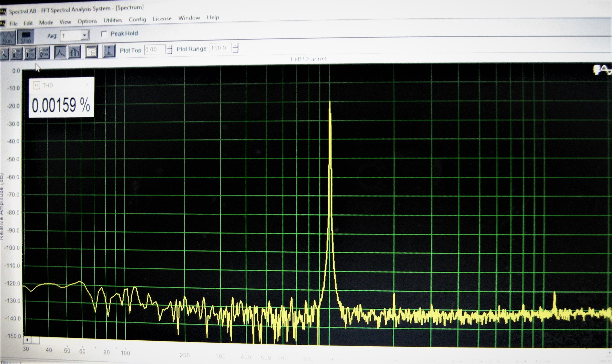Viewport: 612px width, 364px height.
Task: Open the File menu
Action: pyautogui.click(x=13, y=24)
